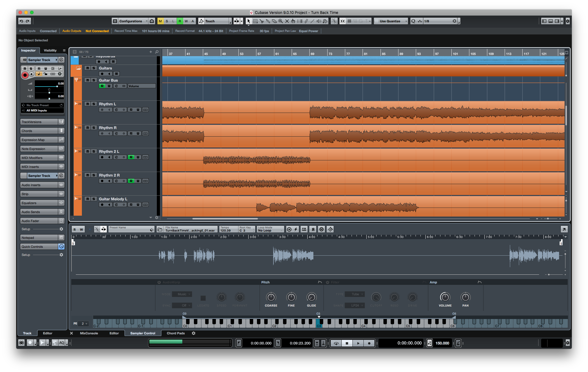The height and width of the screenshot is (372, 588).
Task: Switch to the Visibility tab
Action: tap(50, 50)
